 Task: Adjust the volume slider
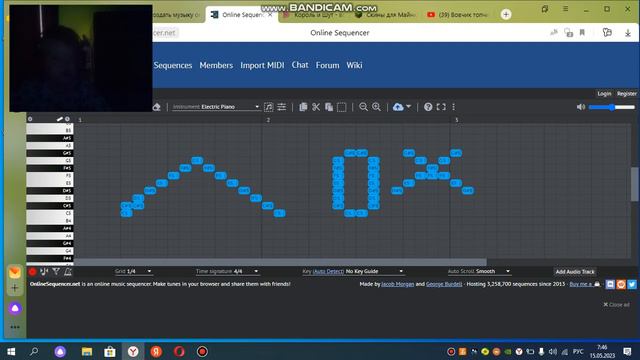click(x=611, y=107)
